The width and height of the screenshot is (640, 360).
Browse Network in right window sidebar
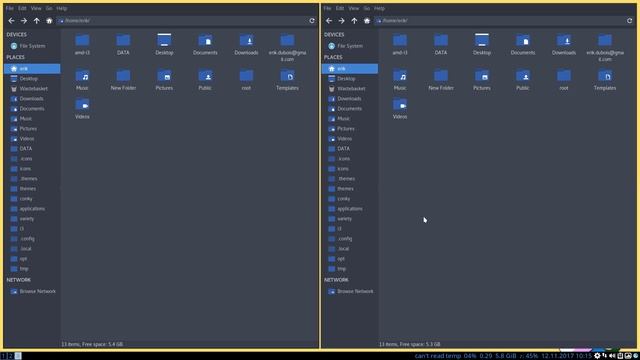[349, 291]
